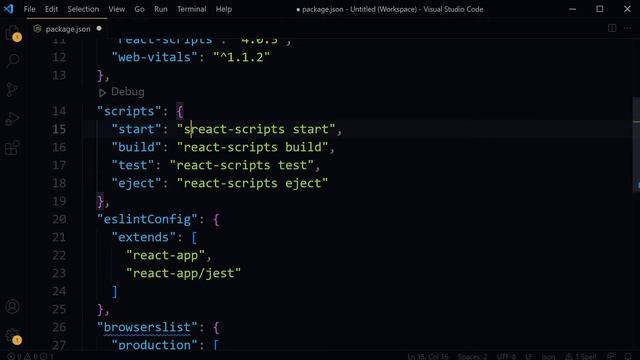The image size is (640, 360).
Task: Click the "build" key on line 16
Action: tap(136, 147)
